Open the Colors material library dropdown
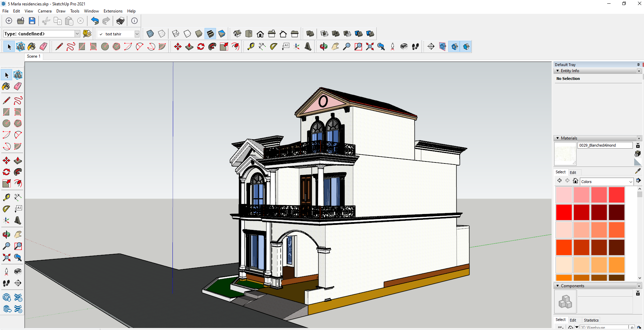Screen dimensions: 644x330 click(x=630, y=182)
